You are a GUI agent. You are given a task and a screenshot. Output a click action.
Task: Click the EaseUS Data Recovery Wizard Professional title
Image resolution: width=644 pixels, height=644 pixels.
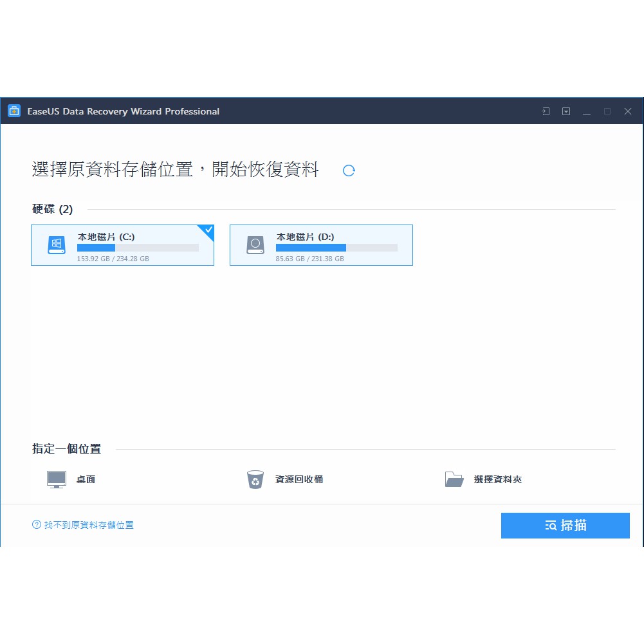[124, 111]
